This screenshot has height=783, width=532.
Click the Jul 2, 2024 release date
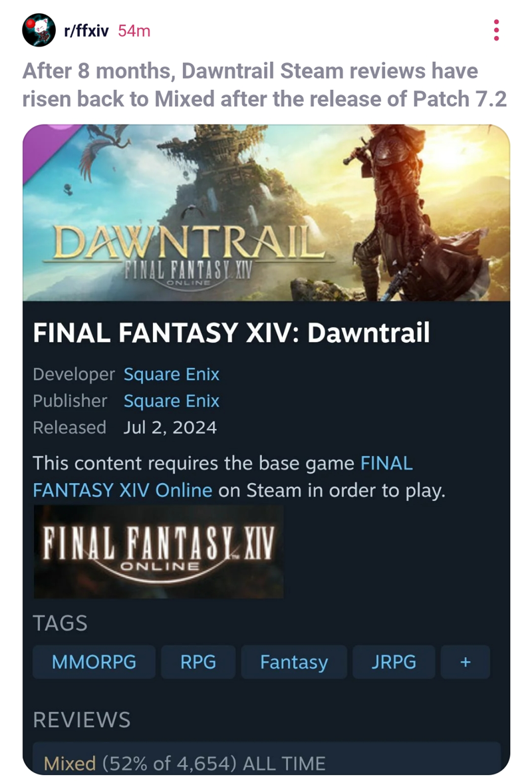[x=170, y=428]
